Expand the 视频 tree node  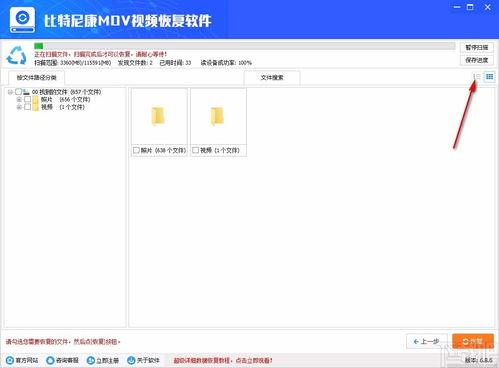(x=19, y=107)
